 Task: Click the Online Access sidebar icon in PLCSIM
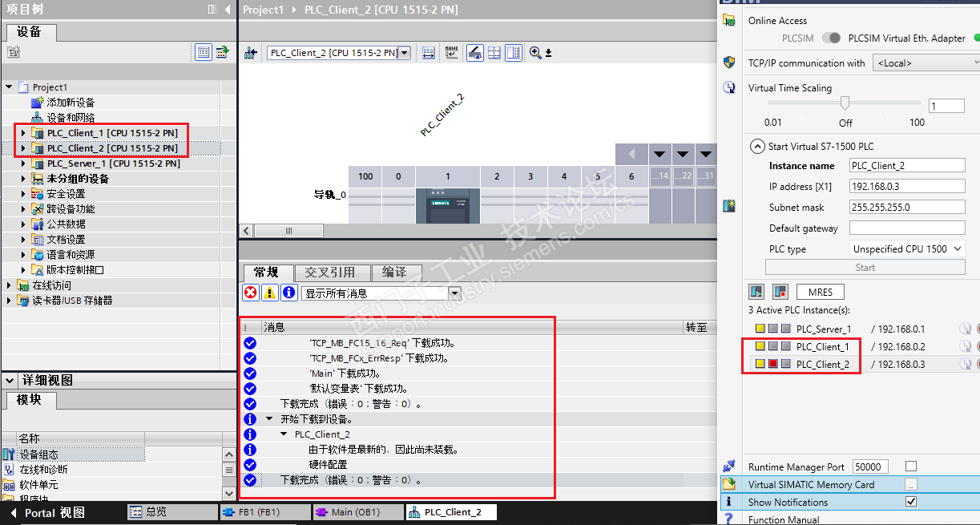(x=729, y=21)
